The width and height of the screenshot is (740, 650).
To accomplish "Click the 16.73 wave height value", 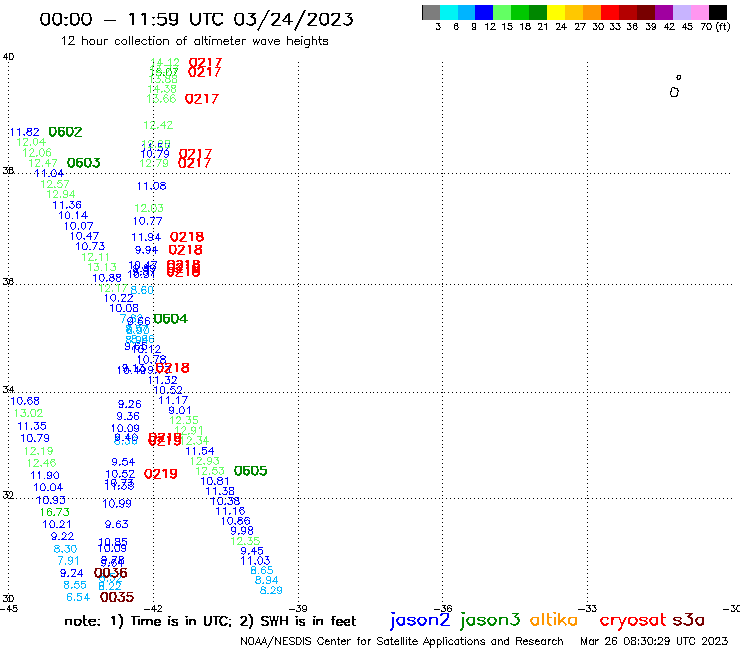I will pos(55,512).
